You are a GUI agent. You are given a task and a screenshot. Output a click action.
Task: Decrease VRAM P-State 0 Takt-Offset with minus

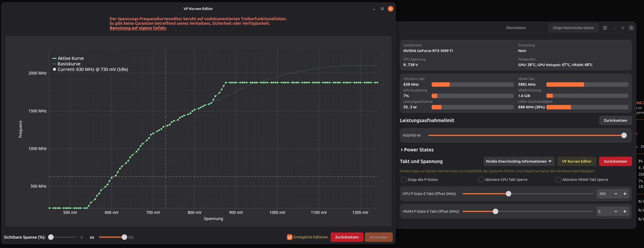click(x=616, y=211)
